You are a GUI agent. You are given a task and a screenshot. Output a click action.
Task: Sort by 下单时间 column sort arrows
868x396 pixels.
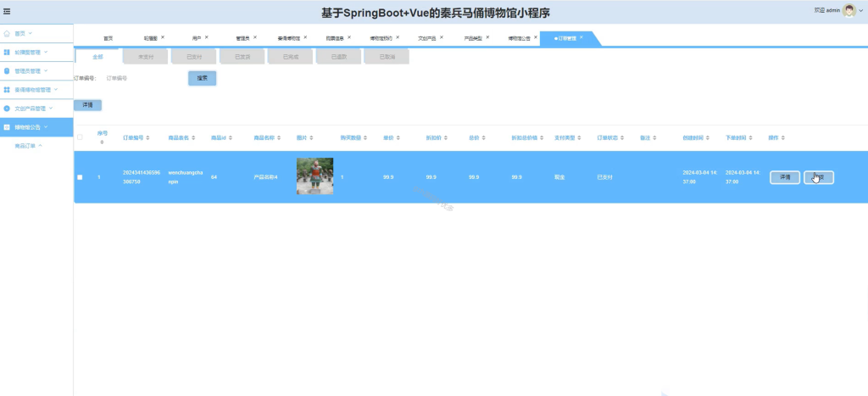pyautogui.click(x=751, y=137)
